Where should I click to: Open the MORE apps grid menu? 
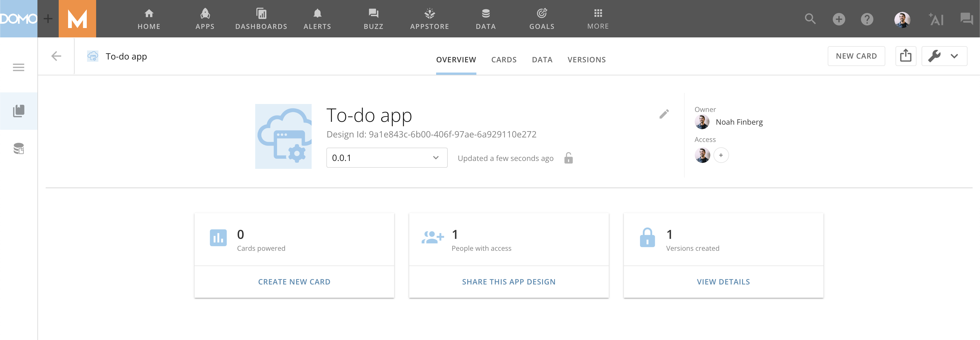598,19
